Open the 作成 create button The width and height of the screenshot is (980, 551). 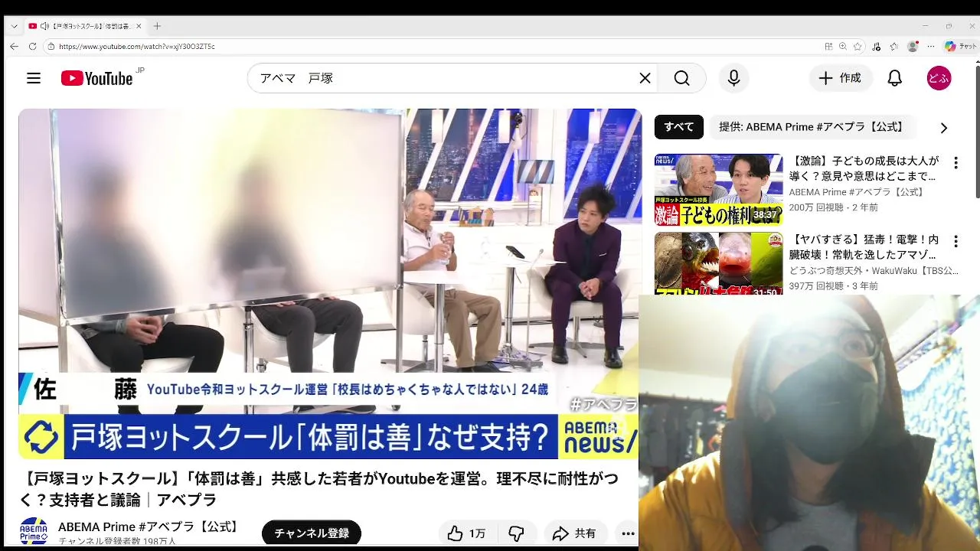(840, 78)
